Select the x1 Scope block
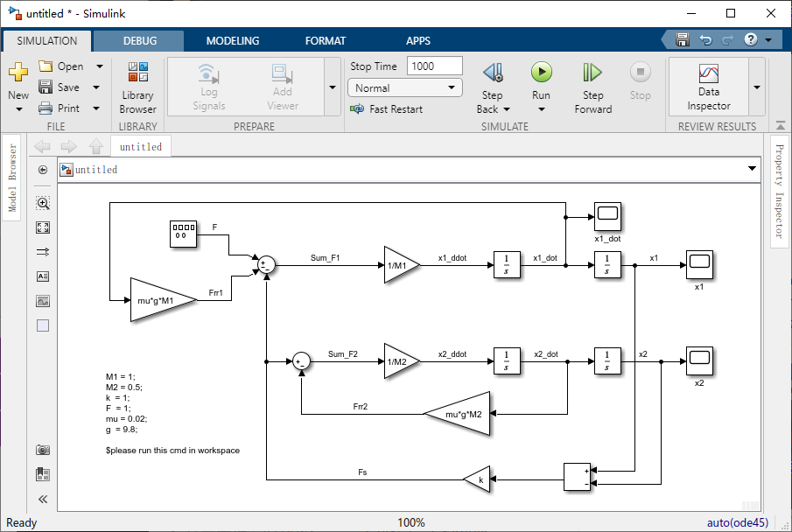Image resolution: width=792 pixels, height=532 pixels. (699, 265)
